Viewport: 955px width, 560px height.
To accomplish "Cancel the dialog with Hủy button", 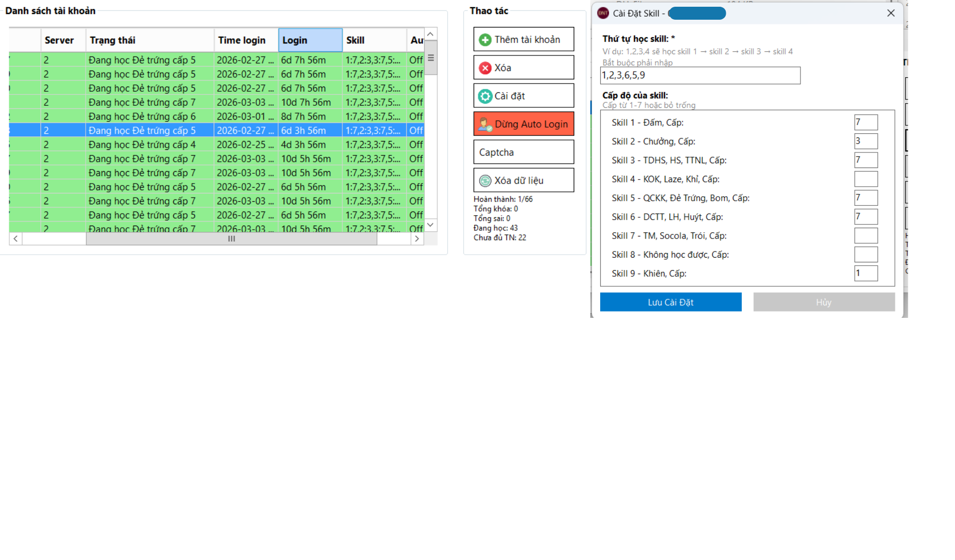I will [823, 302].
